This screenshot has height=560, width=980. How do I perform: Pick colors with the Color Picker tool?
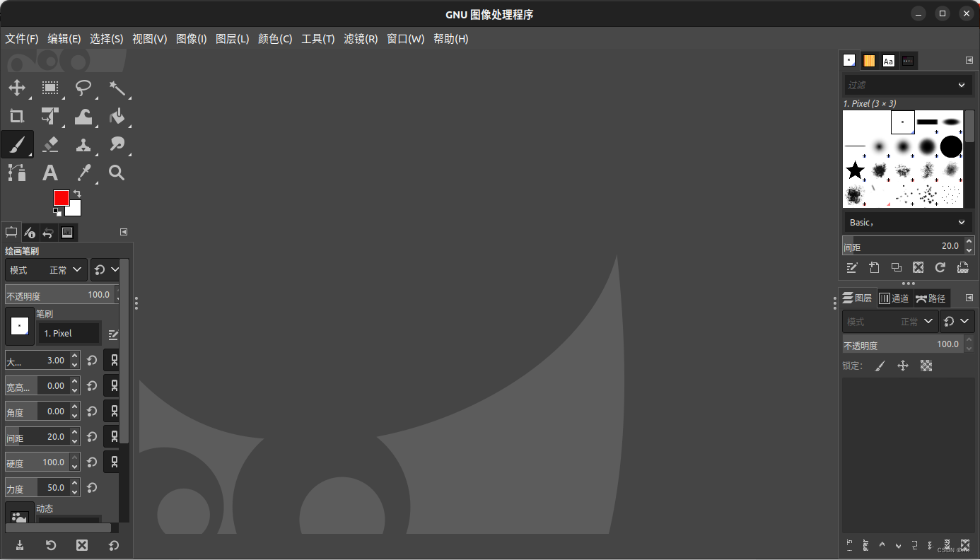point(84,173)
